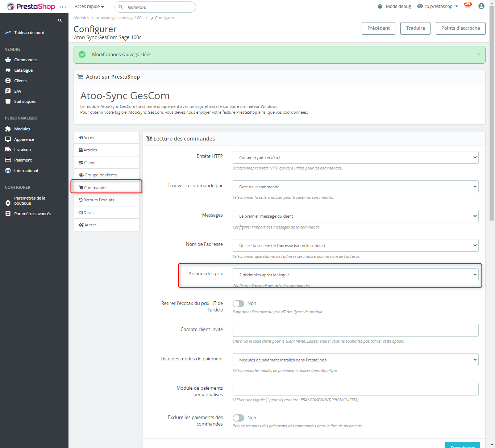Click the Configurer breadcrumb text

coord(165,18)
